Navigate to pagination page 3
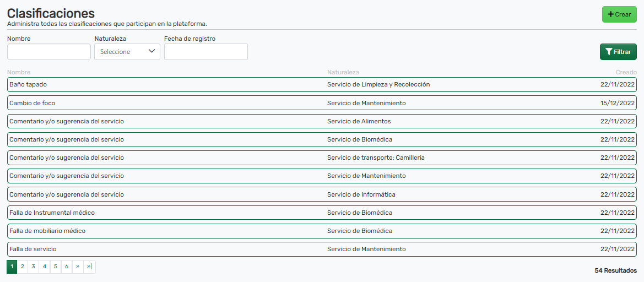 pyautogui.click(x=34, y=267)
